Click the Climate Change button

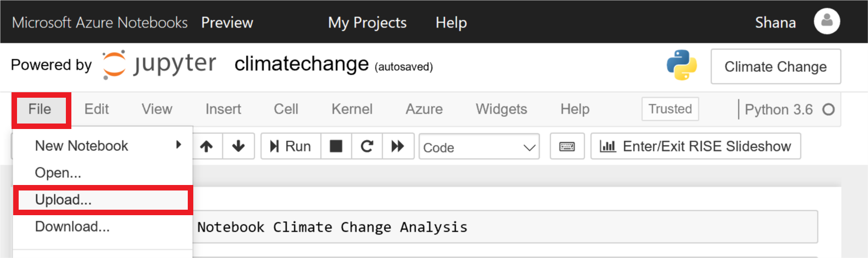(775, 66)
